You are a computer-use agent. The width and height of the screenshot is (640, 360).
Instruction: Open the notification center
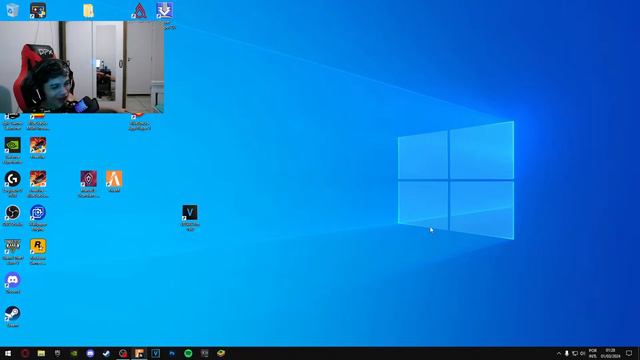(x=629, y=353)
